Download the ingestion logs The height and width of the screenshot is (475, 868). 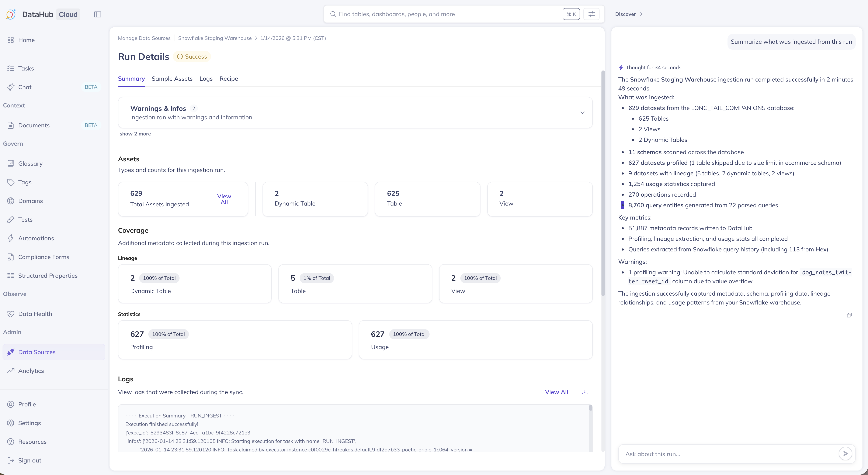coord(585,392)
